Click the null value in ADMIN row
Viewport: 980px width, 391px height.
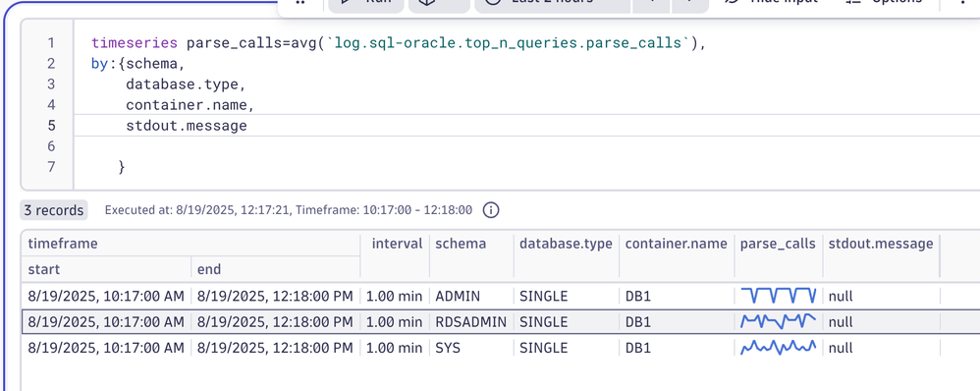(841, 296)
